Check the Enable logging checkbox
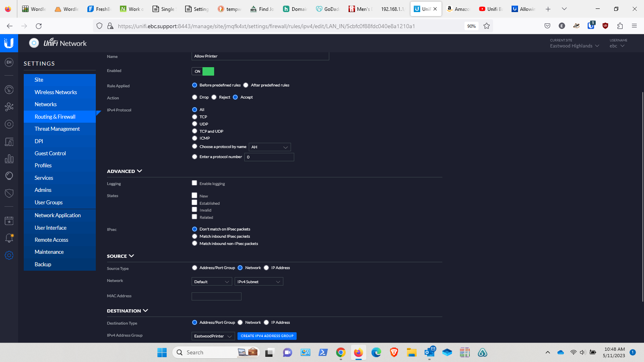 coord(194,183)
